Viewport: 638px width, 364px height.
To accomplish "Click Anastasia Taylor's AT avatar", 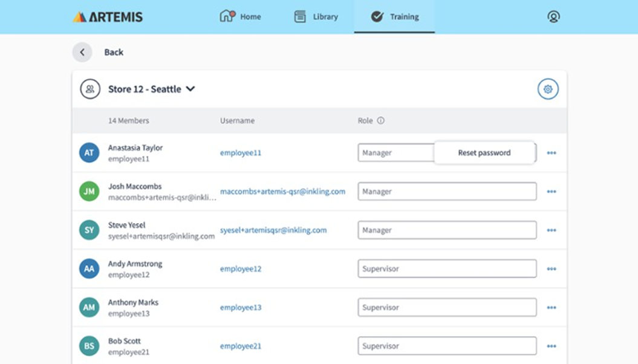I will [89, 153].
